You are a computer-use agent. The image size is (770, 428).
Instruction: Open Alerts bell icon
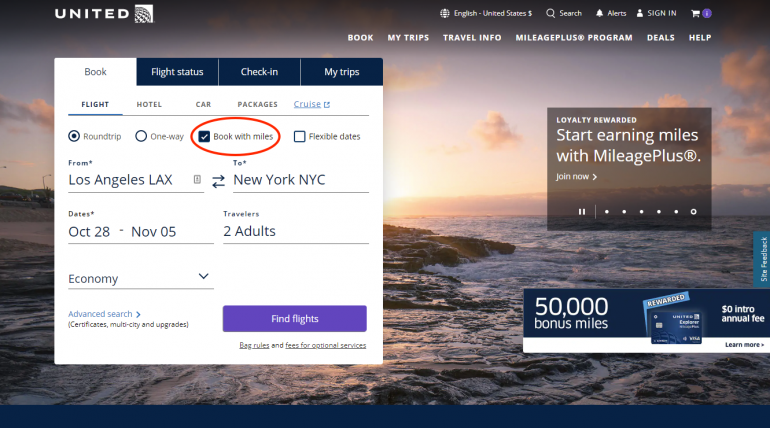[600, 13]
